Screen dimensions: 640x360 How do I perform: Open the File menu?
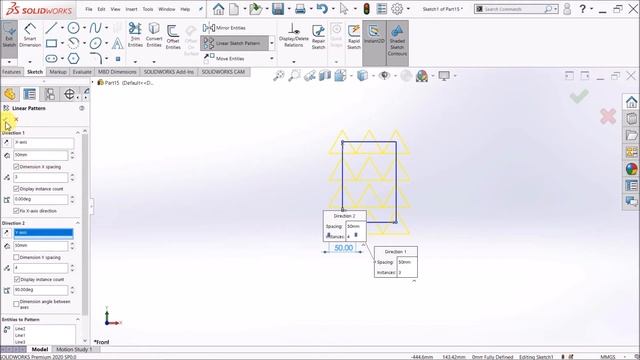[x=89, y=9]
